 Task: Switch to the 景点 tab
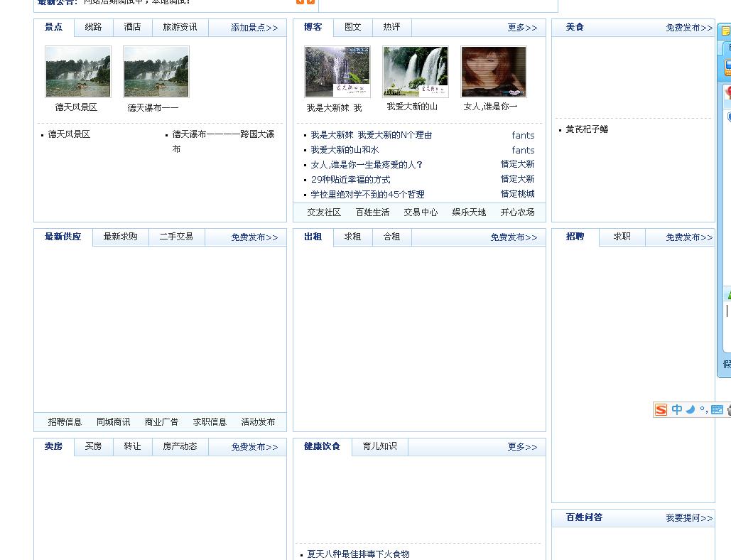pyautogui.click(x=53, y=27)
